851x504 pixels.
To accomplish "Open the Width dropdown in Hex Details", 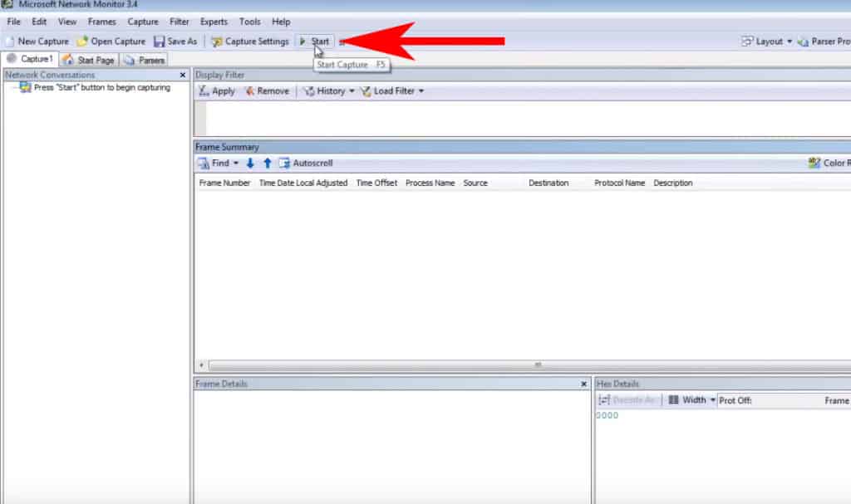I will (x=691, y=400).
